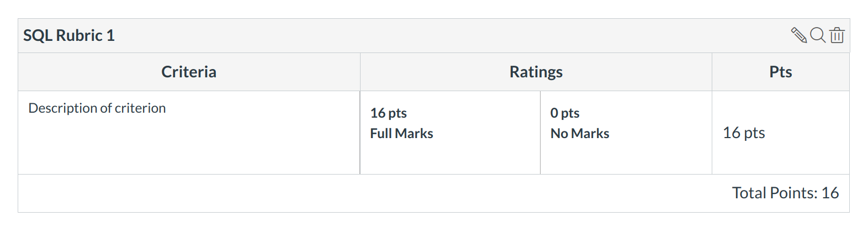Click blank footer area left of Total Points
868x232 pixels.
(x=331, y=193)
